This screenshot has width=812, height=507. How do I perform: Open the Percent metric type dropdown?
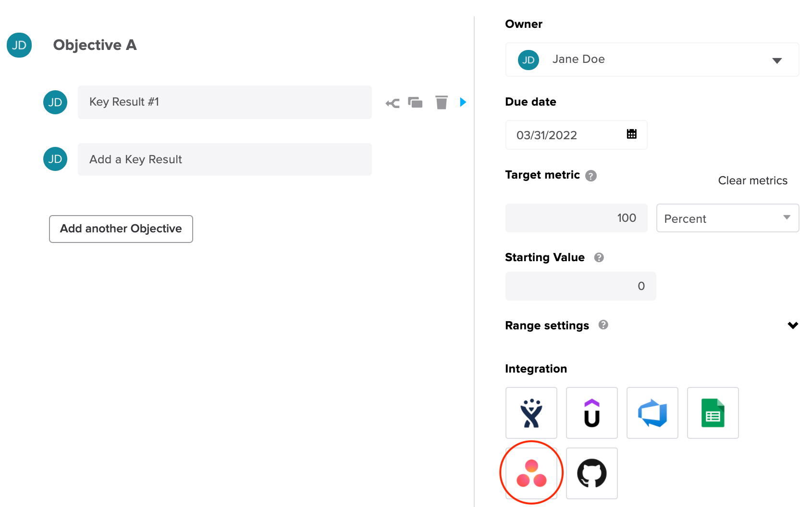[x=727, y=218]
